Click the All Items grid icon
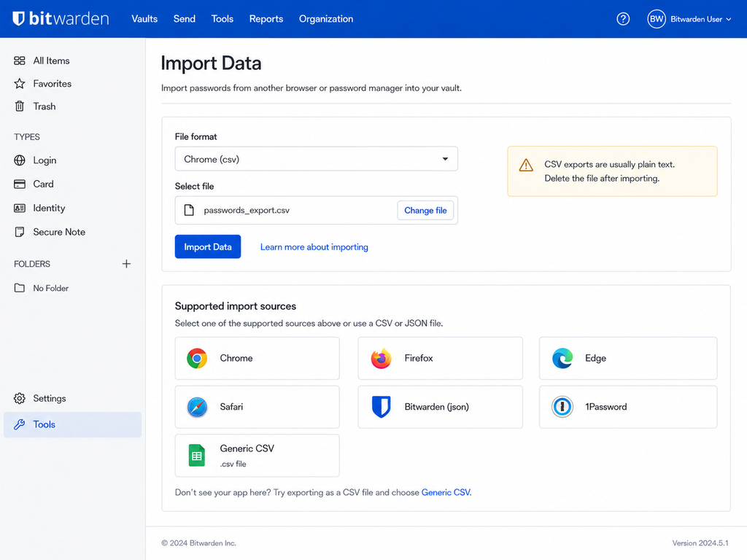The height and width of the screenshot is (560, 747). [20, 61]
